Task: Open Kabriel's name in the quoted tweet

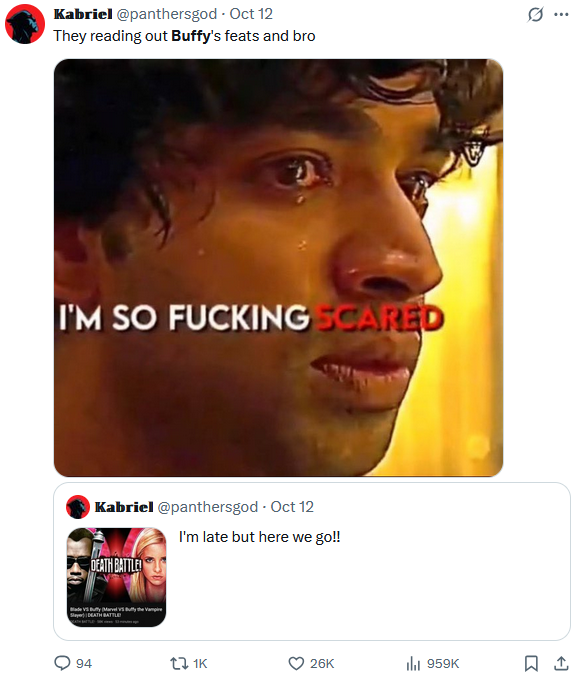Action: click(x=124, y=507)
